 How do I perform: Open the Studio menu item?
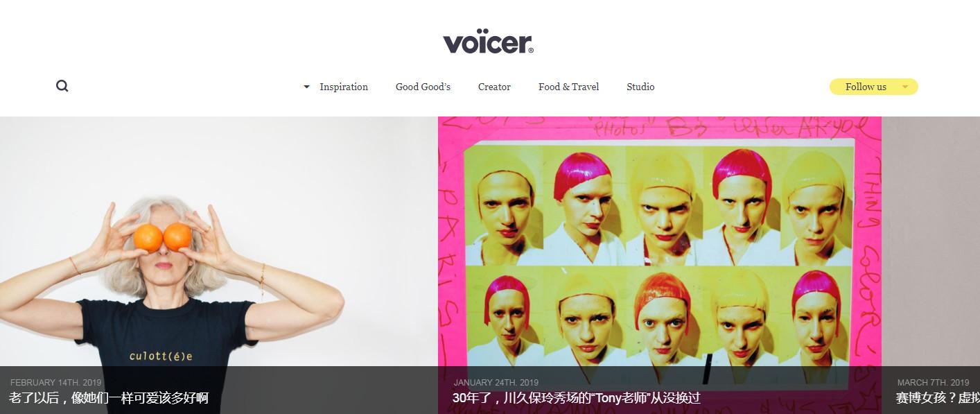coord(640,87)
